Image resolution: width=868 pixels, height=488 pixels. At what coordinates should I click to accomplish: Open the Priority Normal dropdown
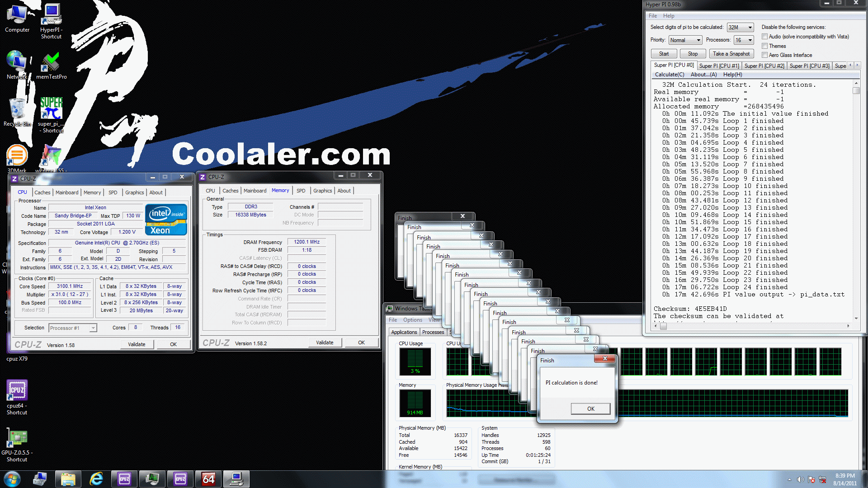click(x=685, y=40)
